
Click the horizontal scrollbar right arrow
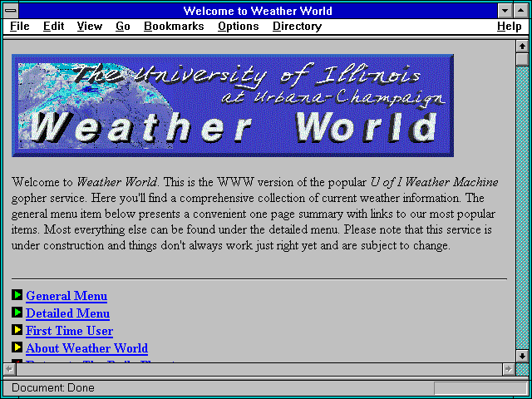click(x=508, y=369)
